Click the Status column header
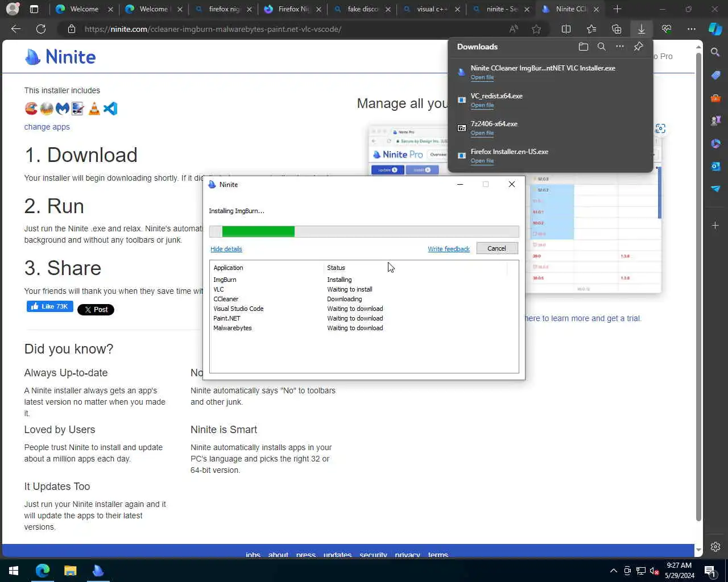This screenshot has height=582, width=728. tap(415, 268)
